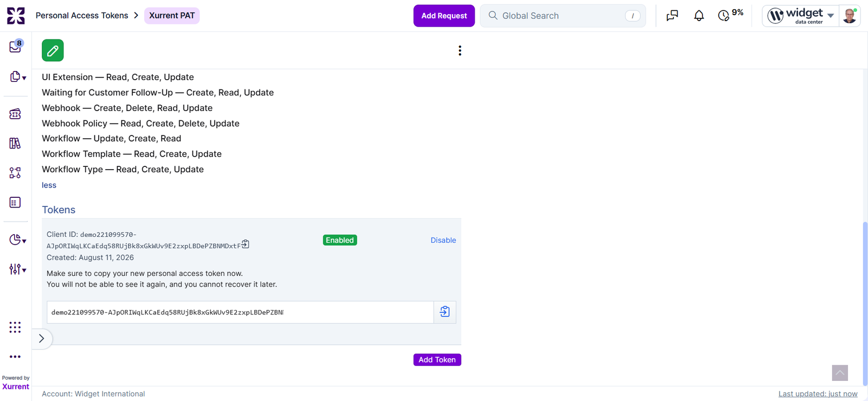Click 'Created: August 11, 2026' text
Viewport: 868px width, 401px height.
pyautogui.click(x=90, y=257)
